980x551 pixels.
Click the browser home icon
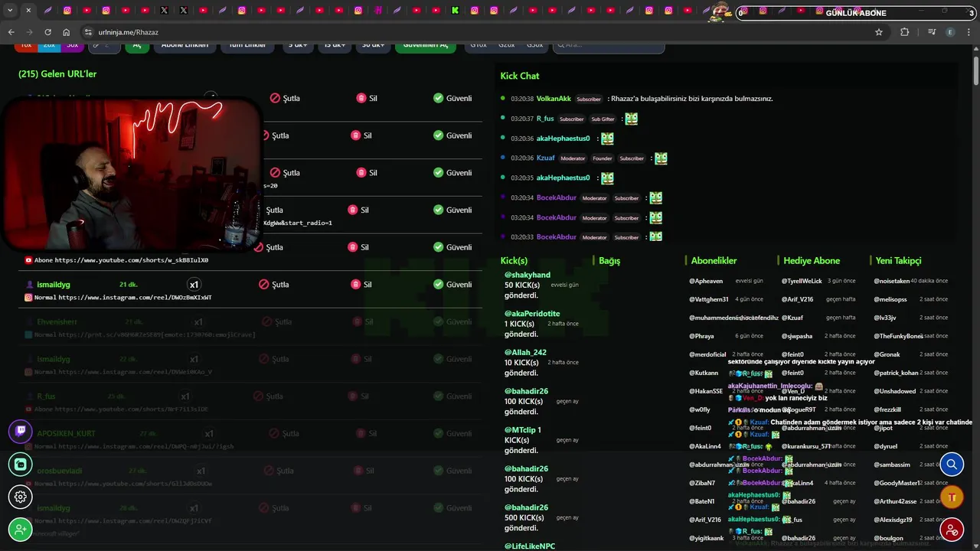66,32
